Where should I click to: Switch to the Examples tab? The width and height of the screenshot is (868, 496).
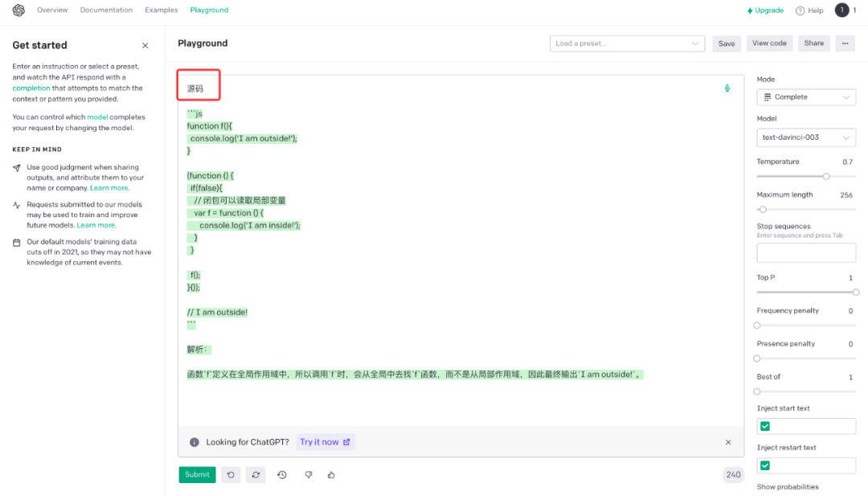[161, 10]
